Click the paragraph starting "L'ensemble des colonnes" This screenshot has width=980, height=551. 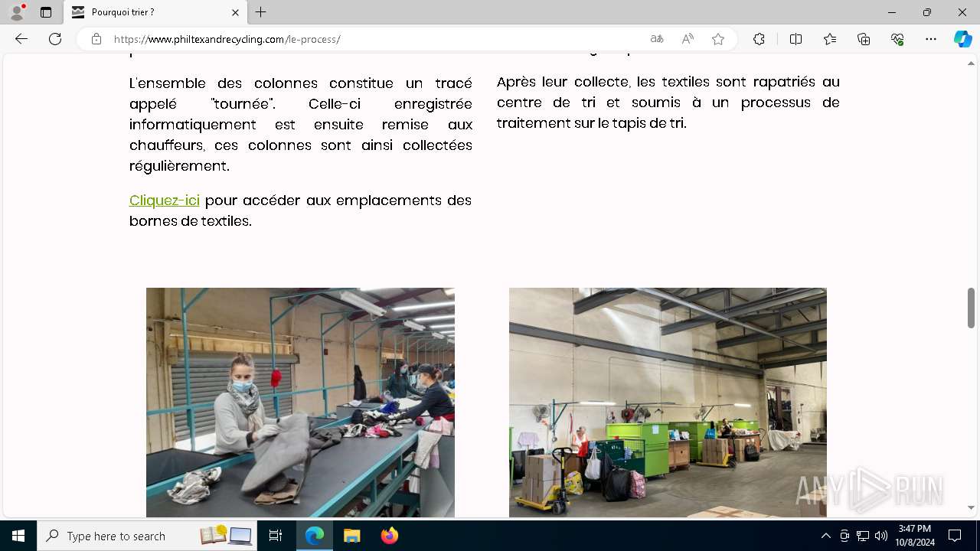tap(301, 124)
